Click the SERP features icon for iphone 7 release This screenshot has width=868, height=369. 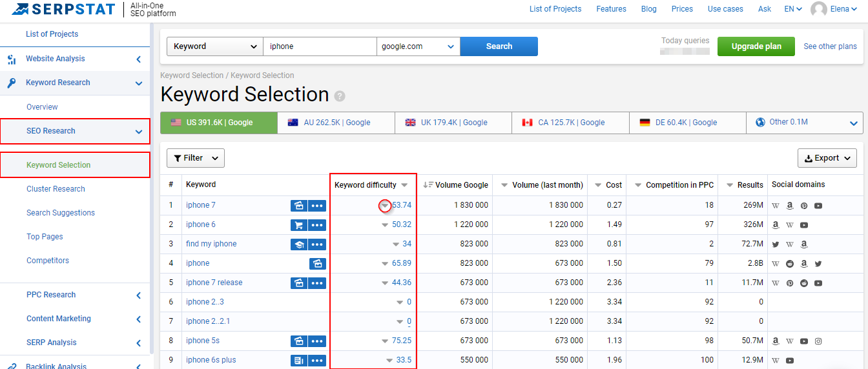pos(298,283)
